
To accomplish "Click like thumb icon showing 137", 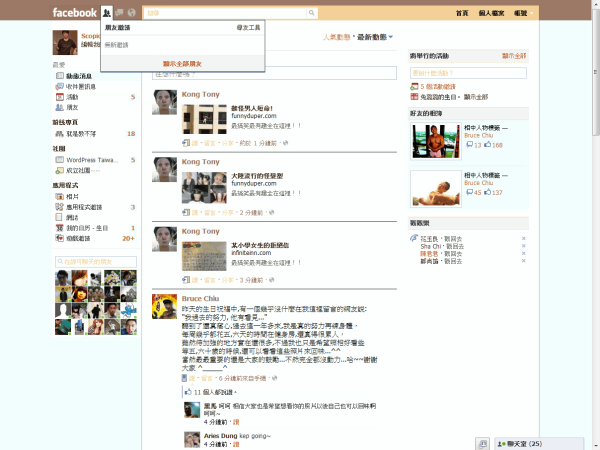I will 488,192.
